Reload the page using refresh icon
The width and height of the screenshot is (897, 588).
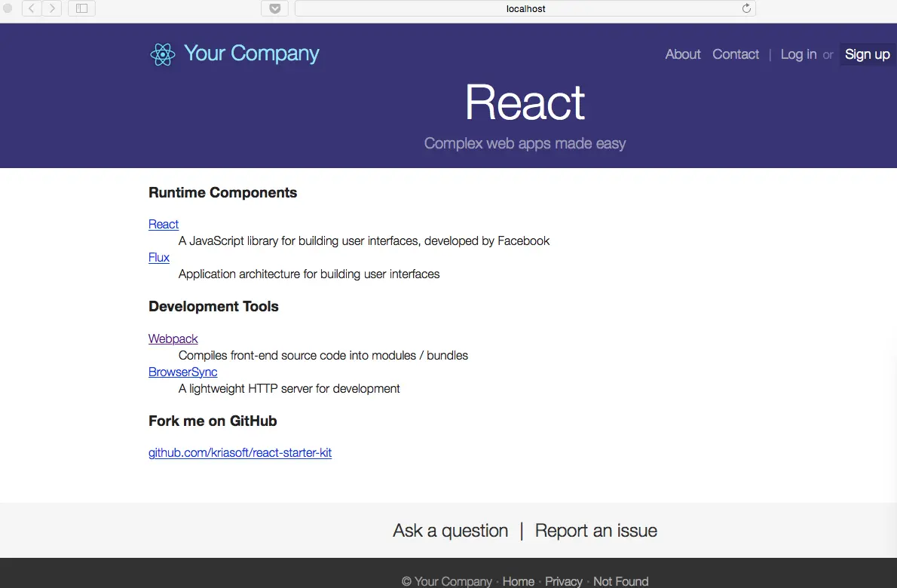pos(746,8)
